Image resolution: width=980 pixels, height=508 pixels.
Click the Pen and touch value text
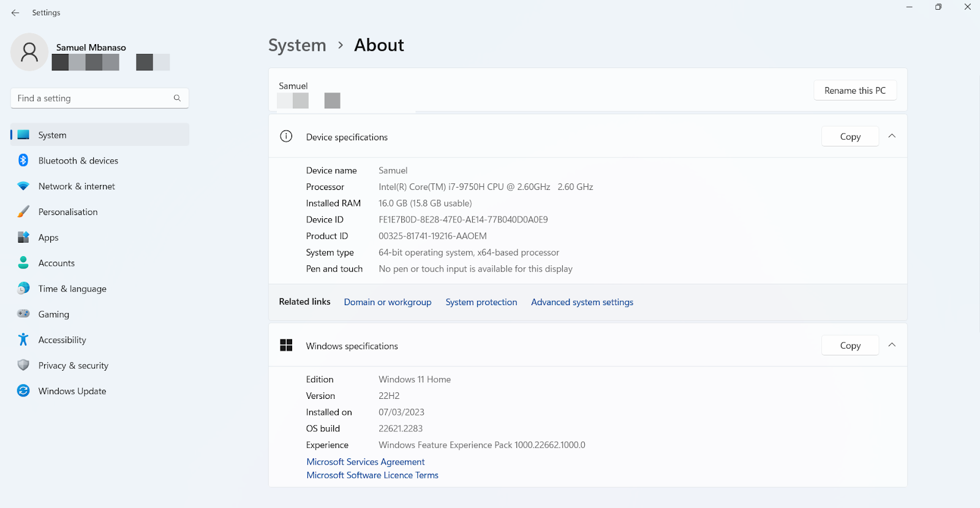tap(475, 269)
